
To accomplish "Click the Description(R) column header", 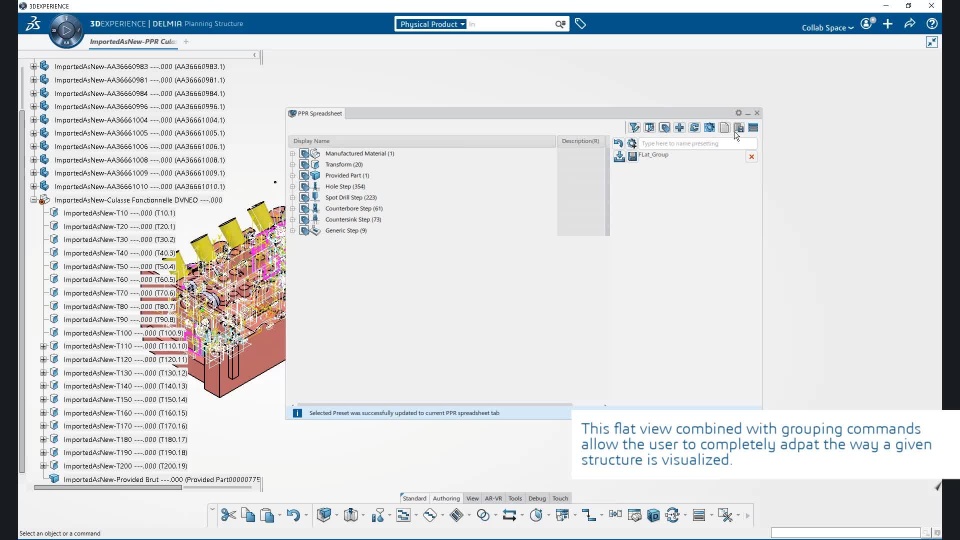I will tap(580, 141).
